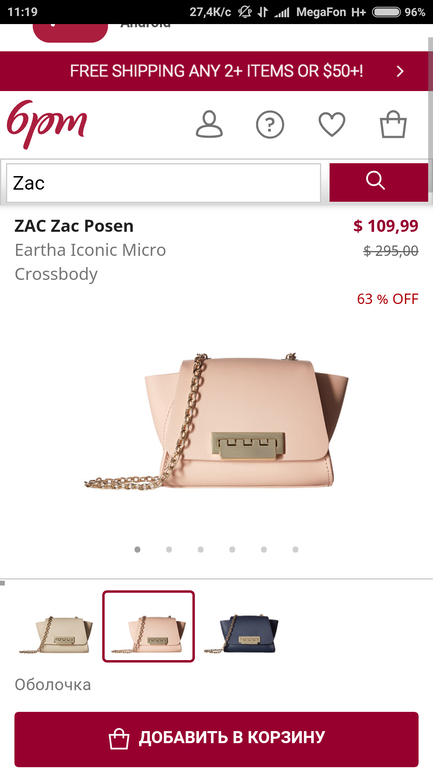The width and height of the screenshot is (433, 770).
Task: Select the pink bag color thumbnail
Action: [x=148, y=626]
